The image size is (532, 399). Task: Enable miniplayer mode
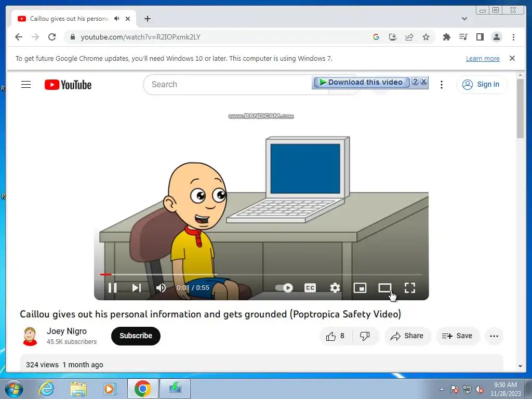tap(360, 288)
